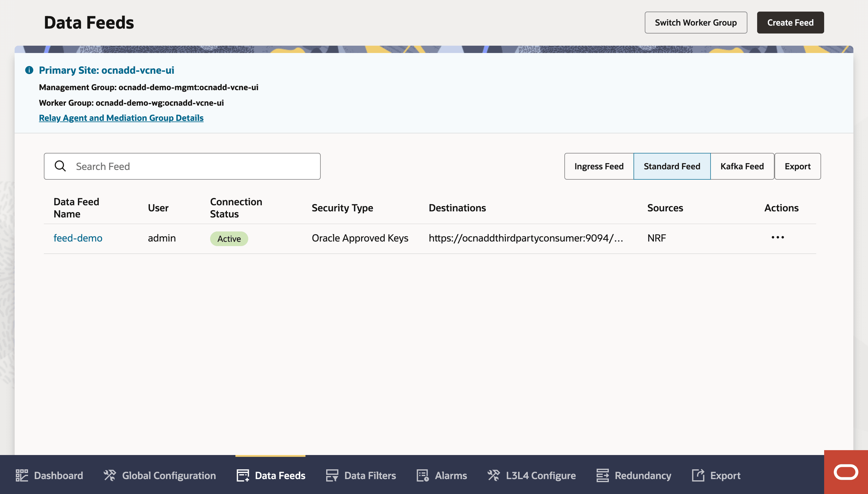Open the feed-demo data feed
The image size is (868, 494).
[78, 238]
